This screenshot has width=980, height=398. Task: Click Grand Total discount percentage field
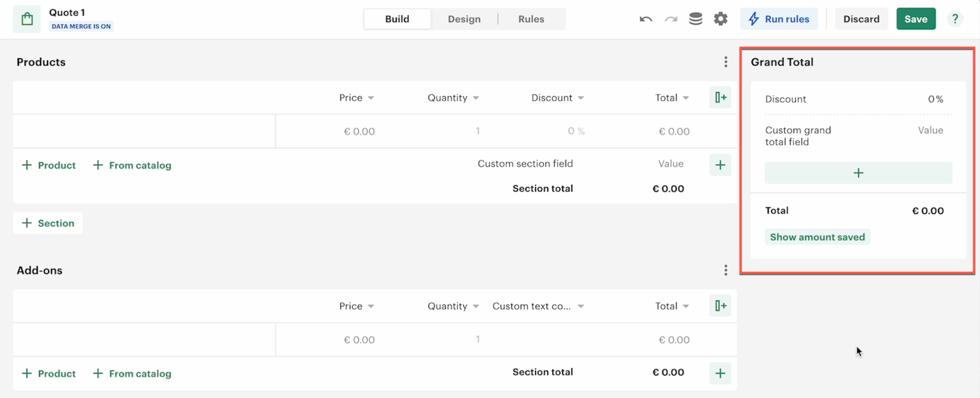(935, 99)
